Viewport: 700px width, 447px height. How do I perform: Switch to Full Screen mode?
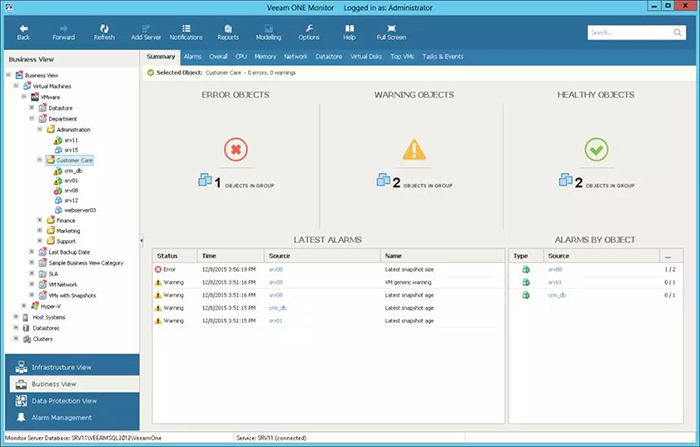[x=391, y=31]
